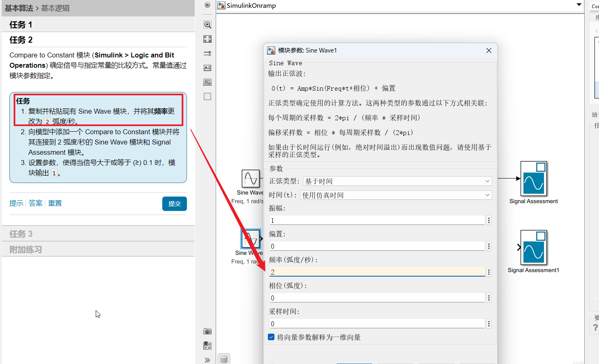Open the 正弦类型 dropdown
The width and height of the screenshot is (599, 364).
[x=397, y=181]
